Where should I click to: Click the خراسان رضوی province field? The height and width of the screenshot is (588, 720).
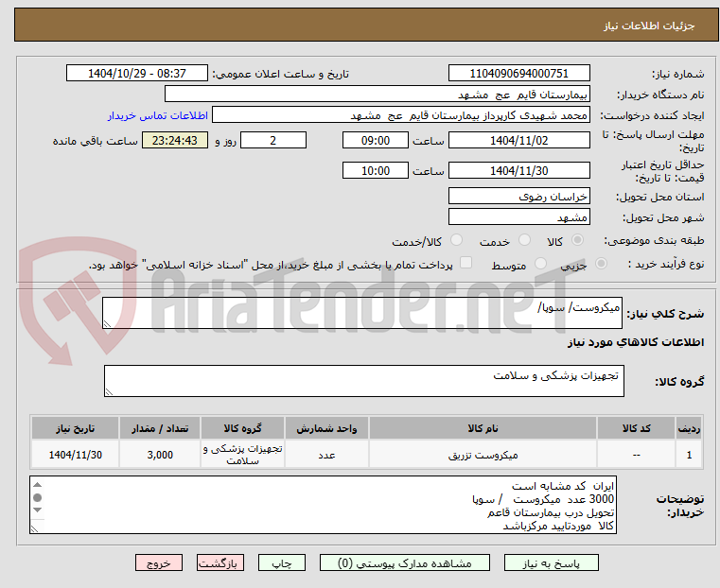point(518,197)
